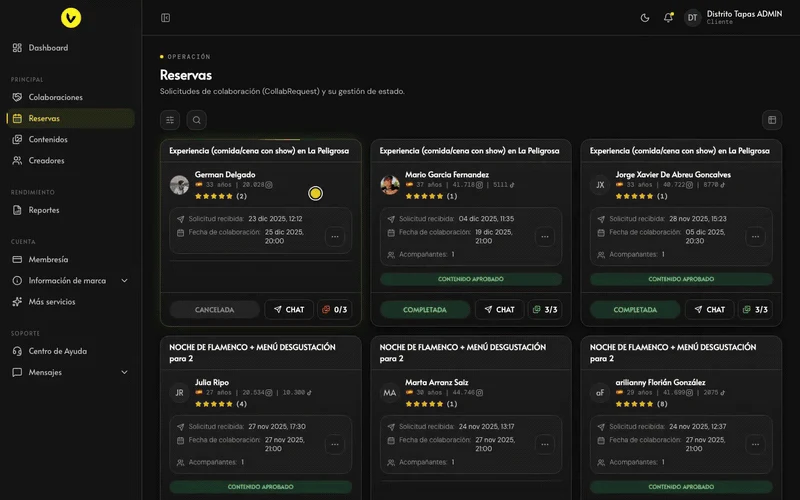
Task: Open Mario Garcia Fernandez creator name
Action: coord(447,174)
